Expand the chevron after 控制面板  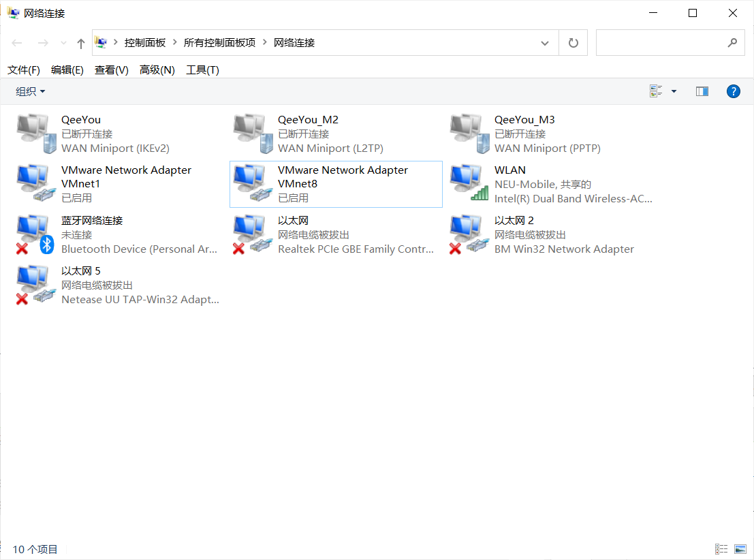coord(174,42)
